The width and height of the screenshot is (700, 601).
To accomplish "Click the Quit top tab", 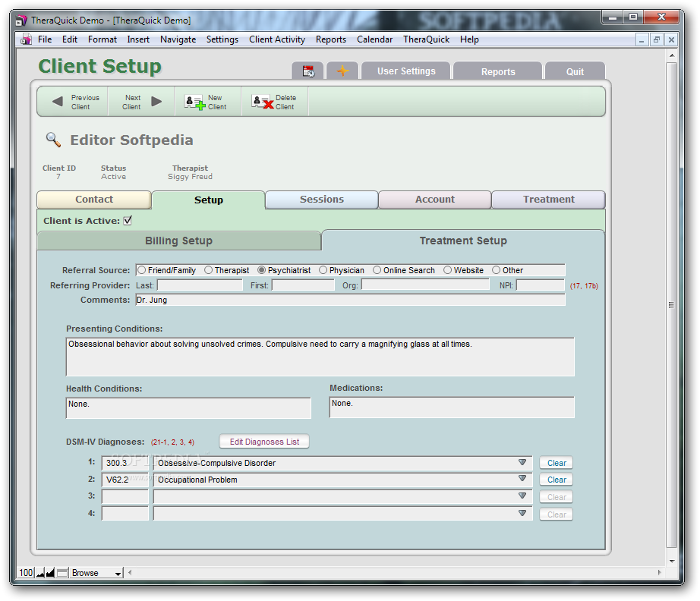I will click(x=575, y=71).
